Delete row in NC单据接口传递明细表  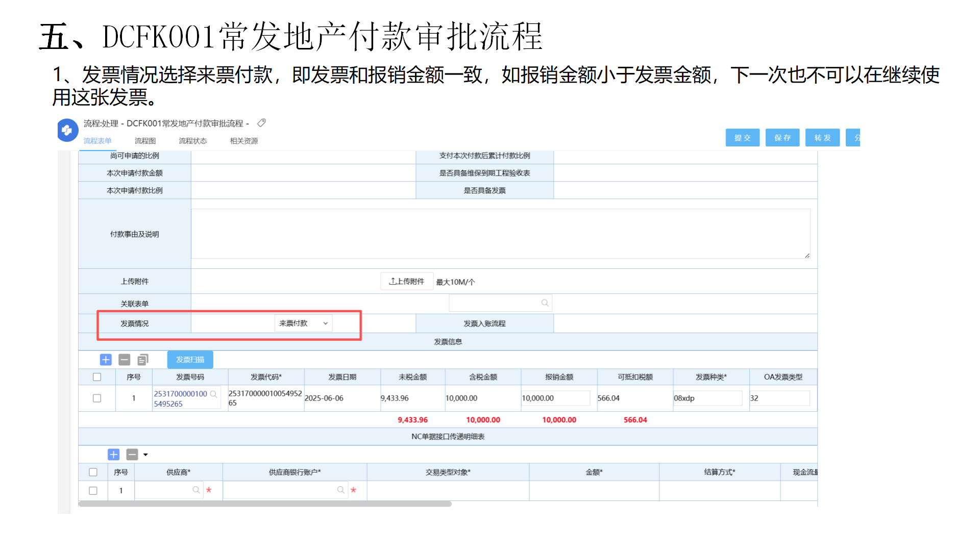click(132, 454)
